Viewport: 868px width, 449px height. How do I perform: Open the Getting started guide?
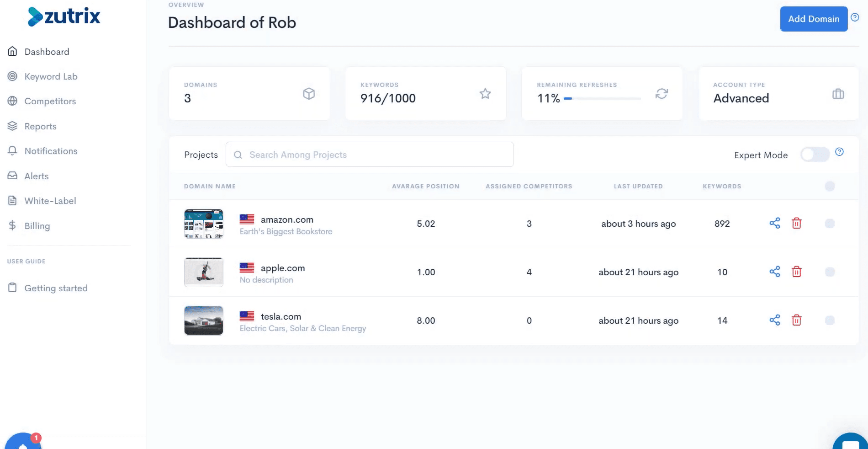56,288
